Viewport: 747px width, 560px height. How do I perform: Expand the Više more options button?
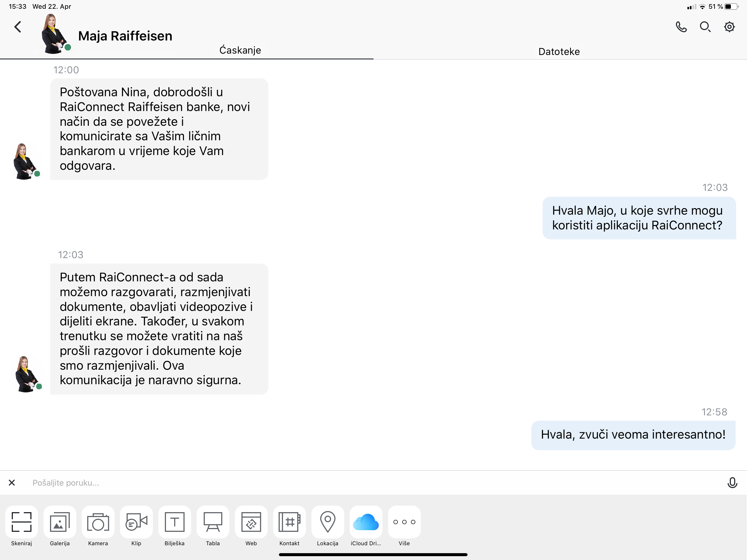(404, 522)
